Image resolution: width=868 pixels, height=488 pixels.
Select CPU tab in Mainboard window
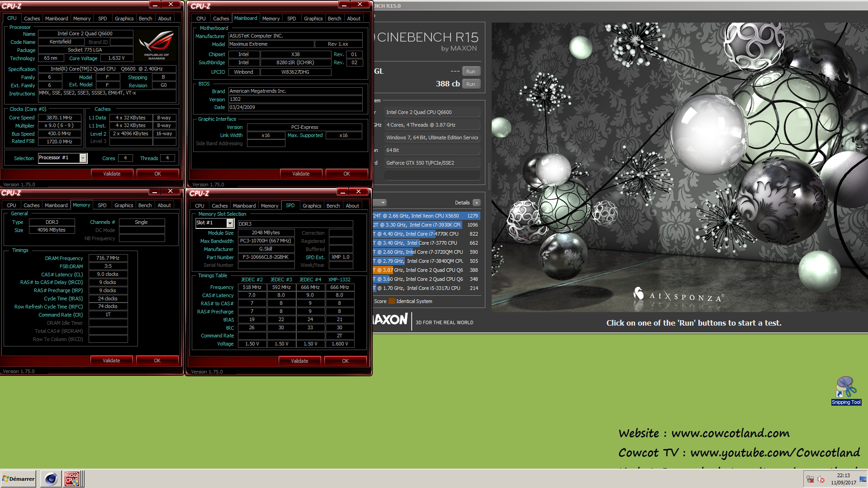201,19
